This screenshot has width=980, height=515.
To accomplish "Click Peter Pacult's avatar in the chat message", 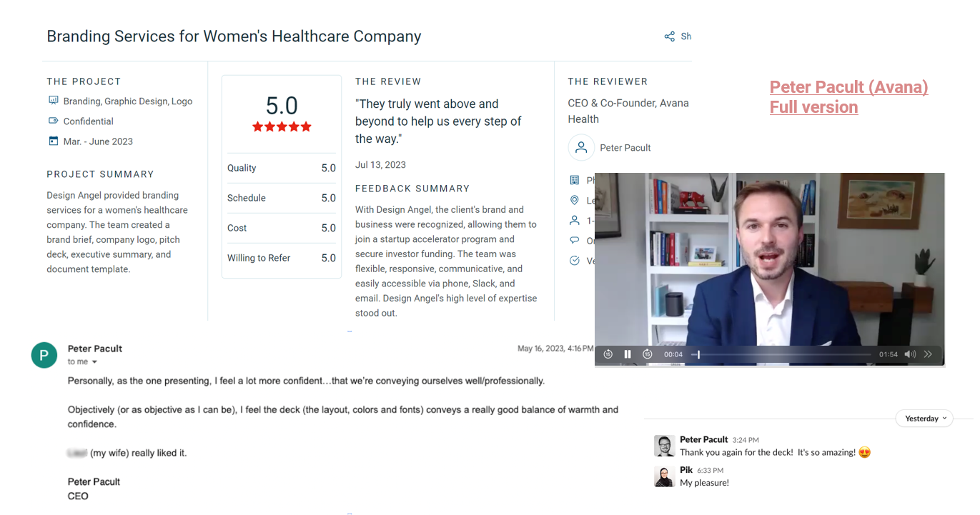I will tap(664, 446).
